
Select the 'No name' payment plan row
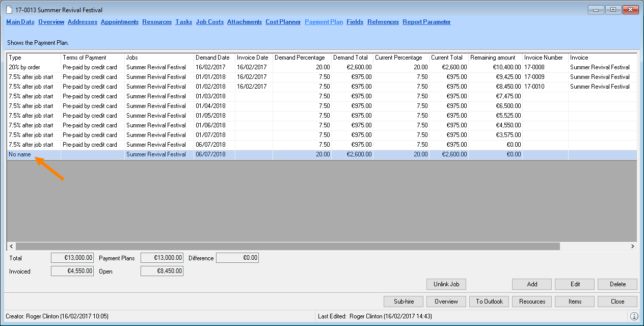click(x=19, y=154)
